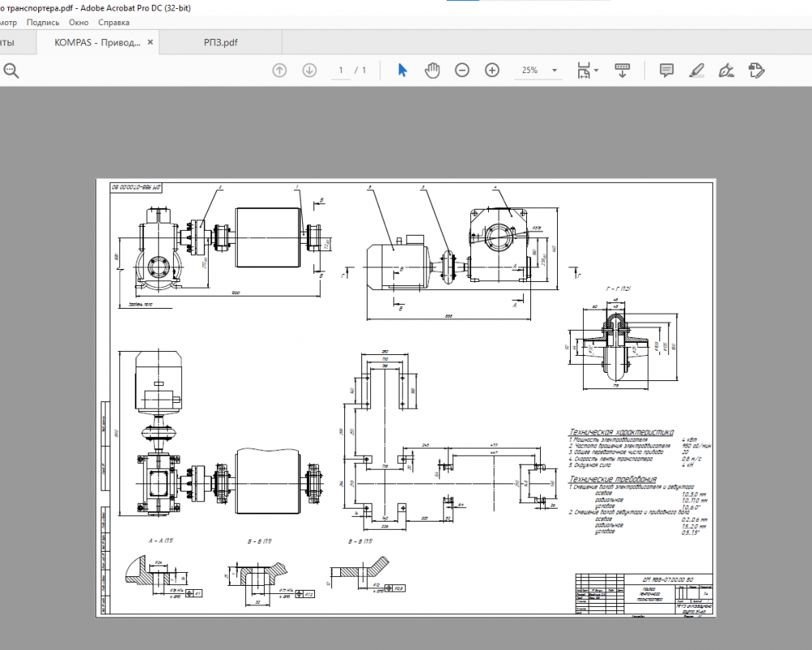Zoom in with the plus button
The image size is (812, 650).
click(492, 71)
